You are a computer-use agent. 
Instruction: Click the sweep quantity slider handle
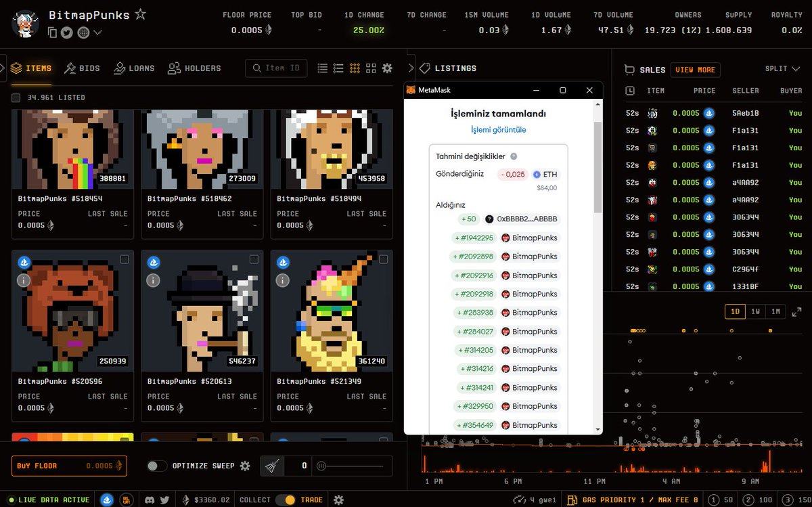click(321, 466)
